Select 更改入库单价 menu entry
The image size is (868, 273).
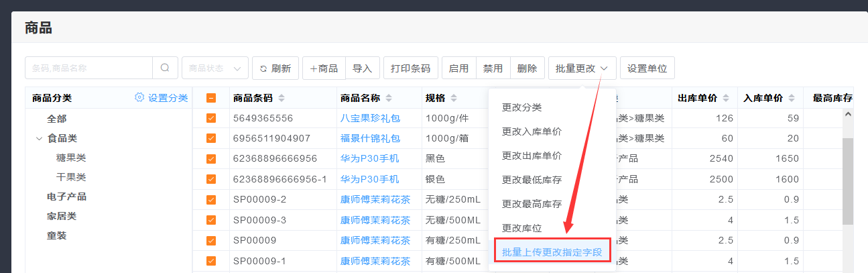[532, 131]
